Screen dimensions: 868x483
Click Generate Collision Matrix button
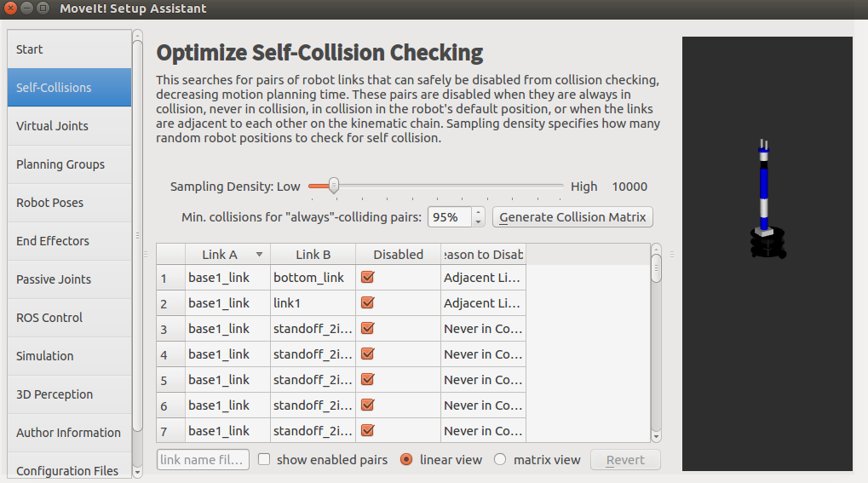point(572,217)
